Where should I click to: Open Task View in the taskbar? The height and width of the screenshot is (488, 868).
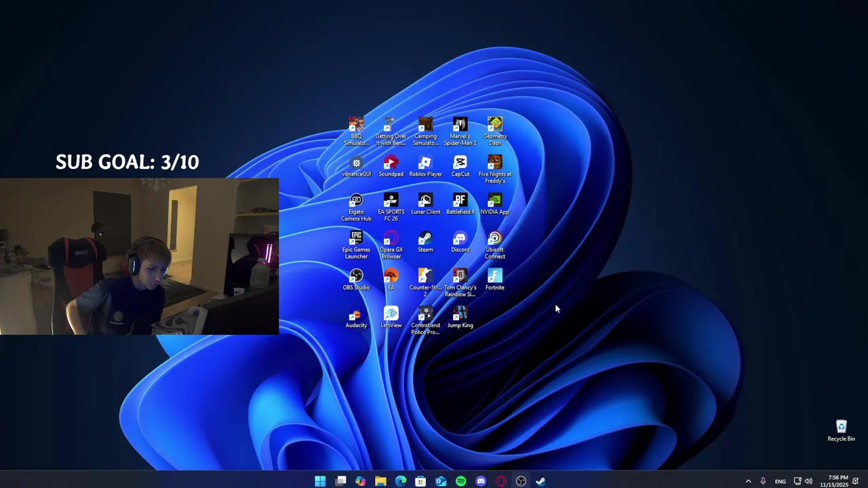tap(340, 481)
